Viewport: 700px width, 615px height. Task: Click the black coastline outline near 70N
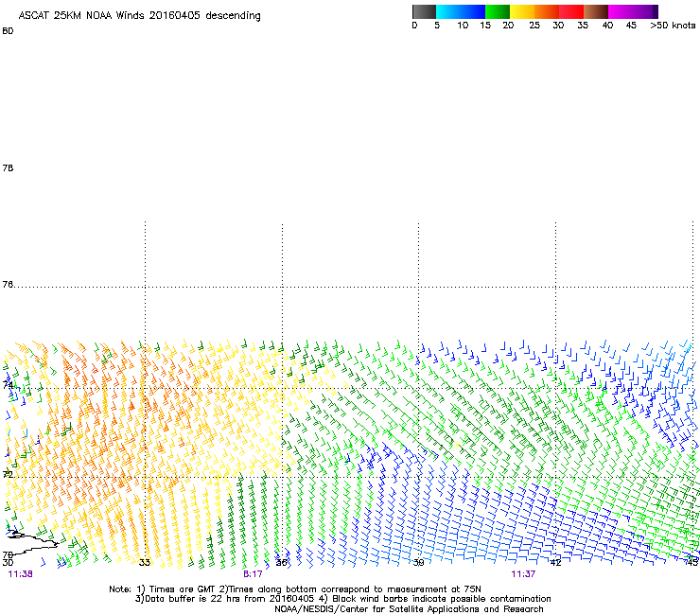tap(31, 541)
